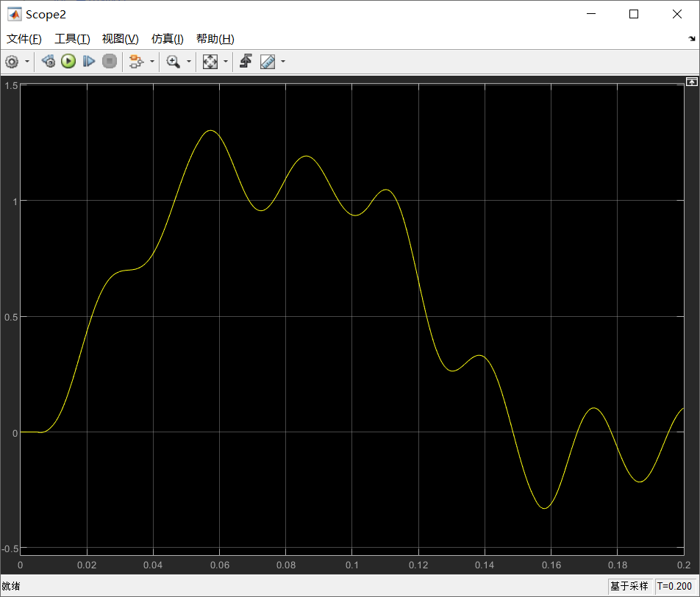Image resolution: width=700 pixels, height=597 pixels.
Task: Click the 基于采样 status bar entry
Action: (629, 586)
